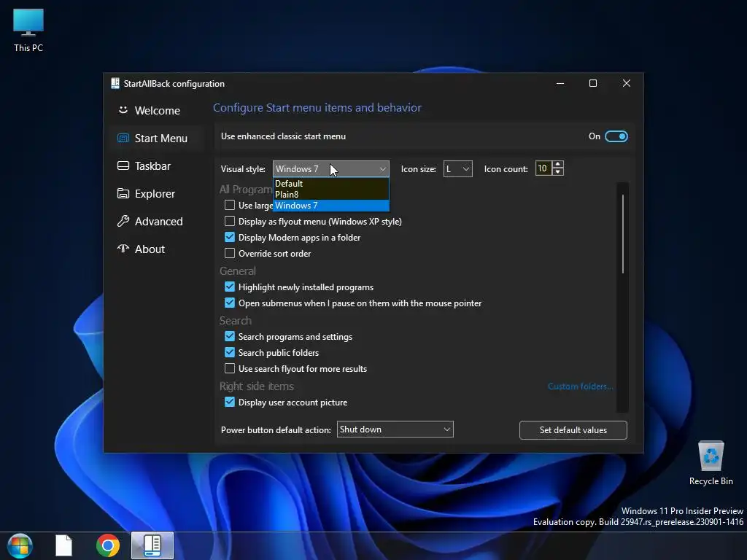Collapse the Visual style dropdown
Image resolution: width=747 pixels, height=560 pixels.
pos(330,168)
